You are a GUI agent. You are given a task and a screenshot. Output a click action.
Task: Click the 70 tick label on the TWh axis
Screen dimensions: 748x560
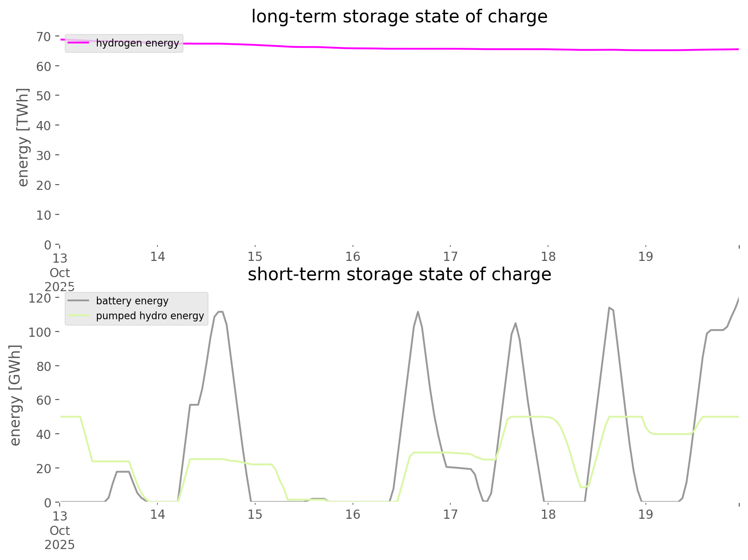[43, 36]
